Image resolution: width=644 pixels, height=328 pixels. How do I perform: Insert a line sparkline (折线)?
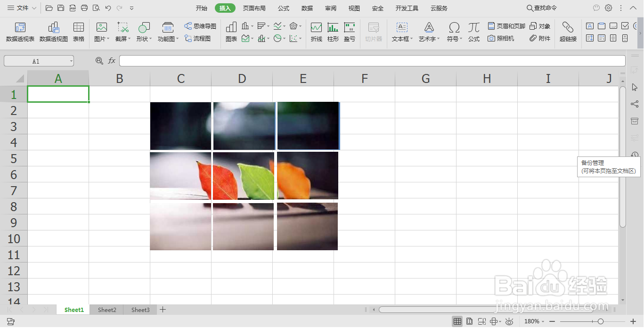pyautogui.click(x=317, y=32)
